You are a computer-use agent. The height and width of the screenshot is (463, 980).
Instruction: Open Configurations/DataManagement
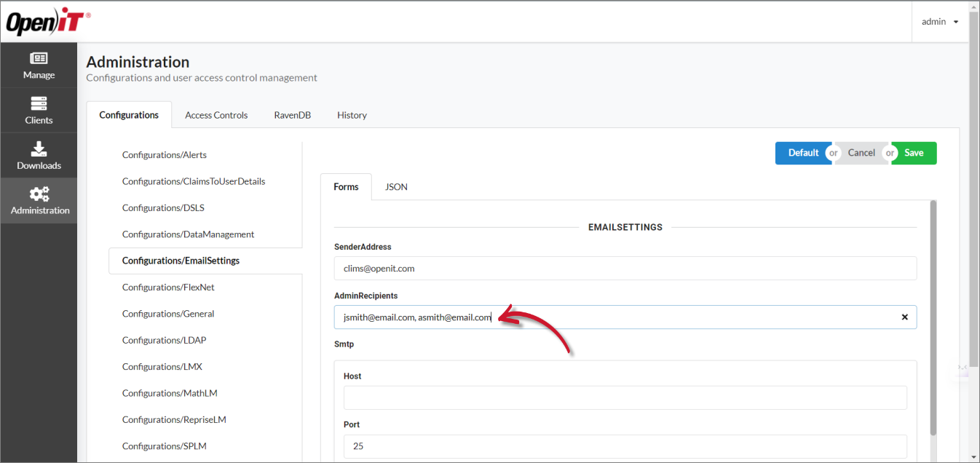tap(188, 234)
